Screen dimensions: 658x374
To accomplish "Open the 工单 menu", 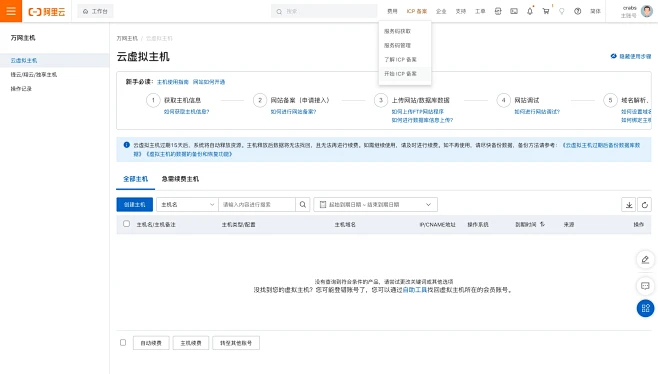I will (480, 11).
